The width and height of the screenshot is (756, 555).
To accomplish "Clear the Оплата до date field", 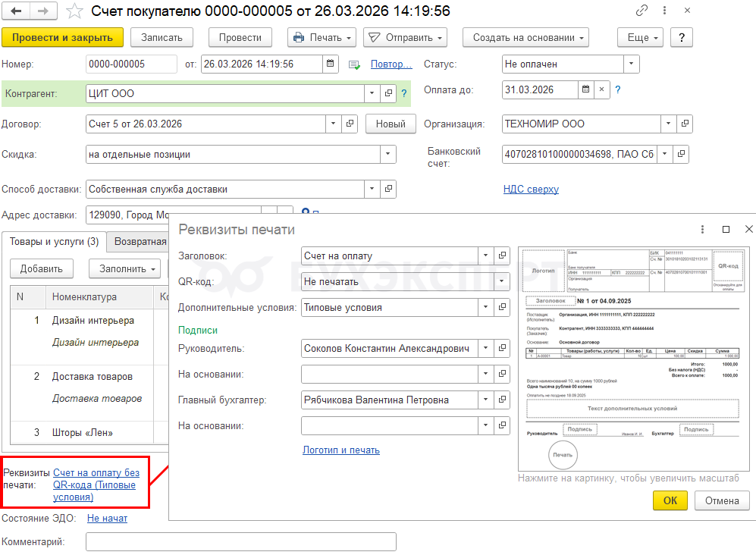I will [x=601, y=89].
